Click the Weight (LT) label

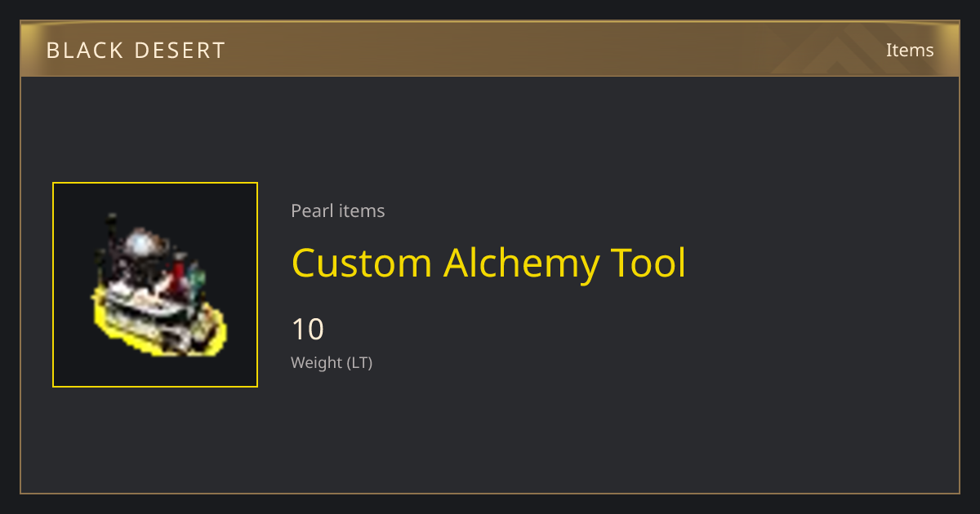click(332, 362)
